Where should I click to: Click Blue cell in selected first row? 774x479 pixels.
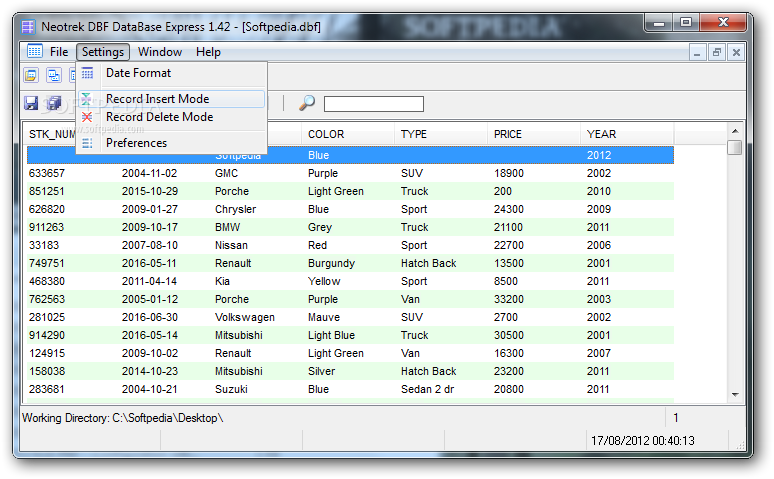(318, 156)
